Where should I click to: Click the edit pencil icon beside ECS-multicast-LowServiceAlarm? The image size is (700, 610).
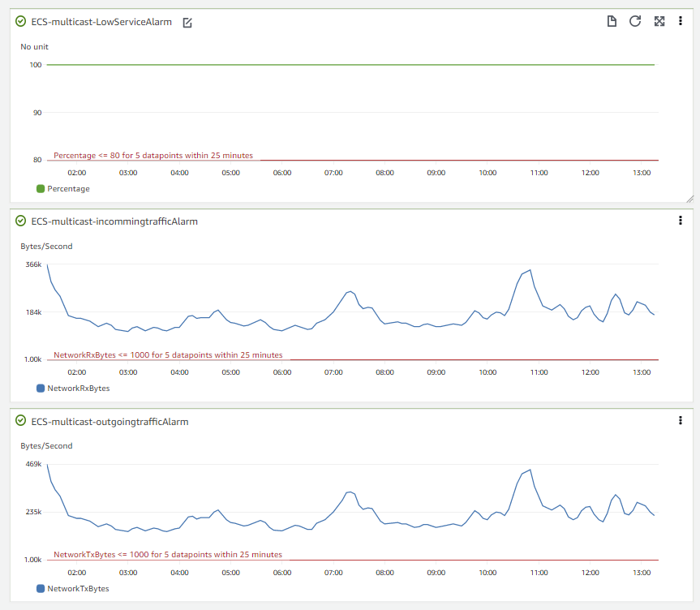(187, 23)
